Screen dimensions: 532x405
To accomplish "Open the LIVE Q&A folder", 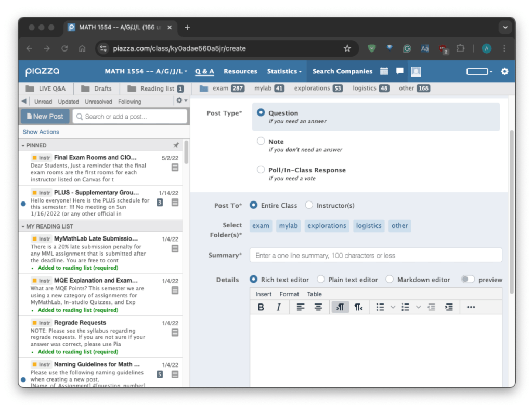I will coord(46,88).
